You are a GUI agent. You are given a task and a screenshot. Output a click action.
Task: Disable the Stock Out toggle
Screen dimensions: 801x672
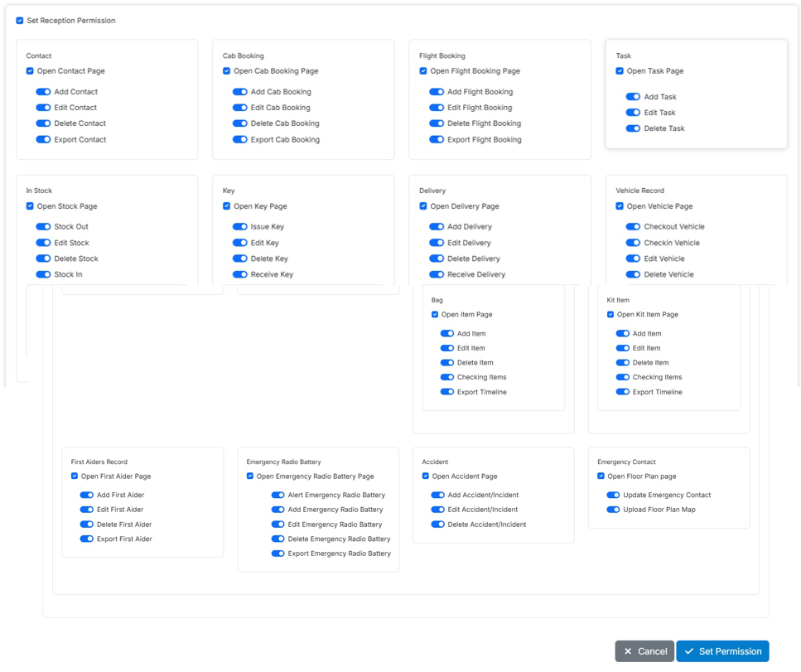(43, 227)
